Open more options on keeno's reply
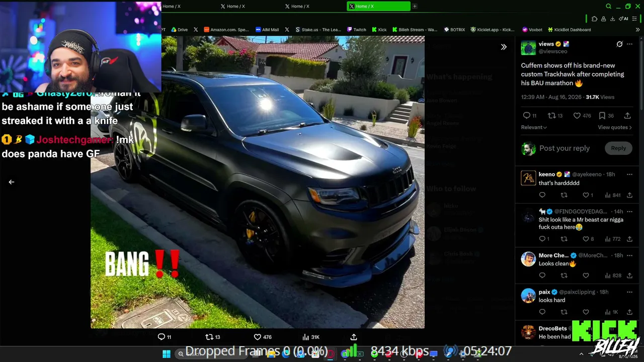 click(x=629, y=174)
